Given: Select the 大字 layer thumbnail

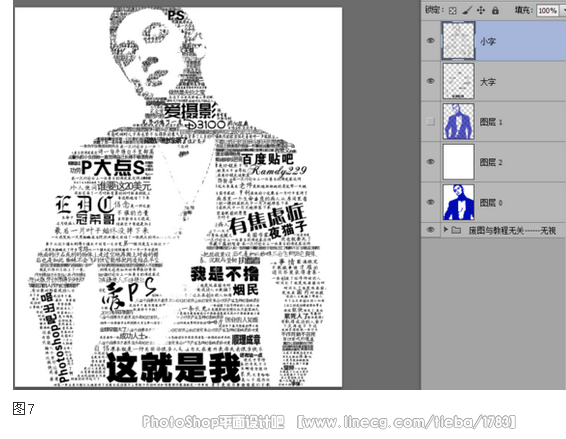Looking at the screenshot, I should coord(458,81).
